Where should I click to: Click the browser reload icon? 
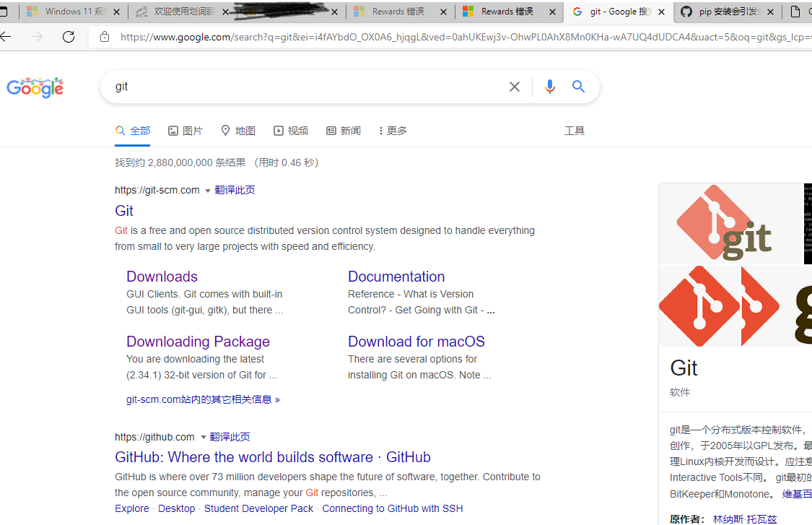[69, 37]
